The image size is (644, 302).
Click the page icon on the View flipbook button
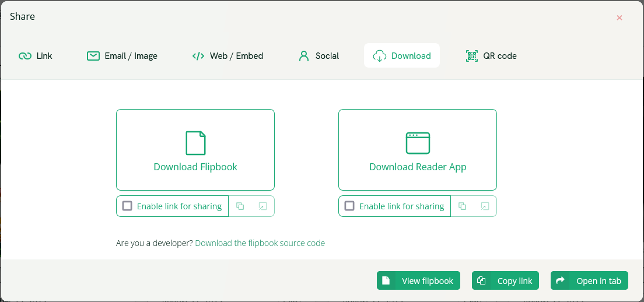point(386,280)
